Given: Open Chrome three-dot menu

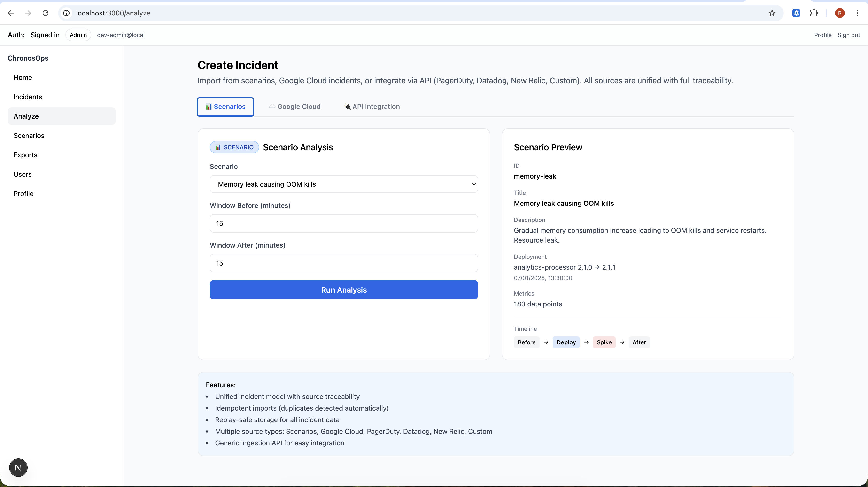Looking at the screenshot, I should [x=857, y=13].
